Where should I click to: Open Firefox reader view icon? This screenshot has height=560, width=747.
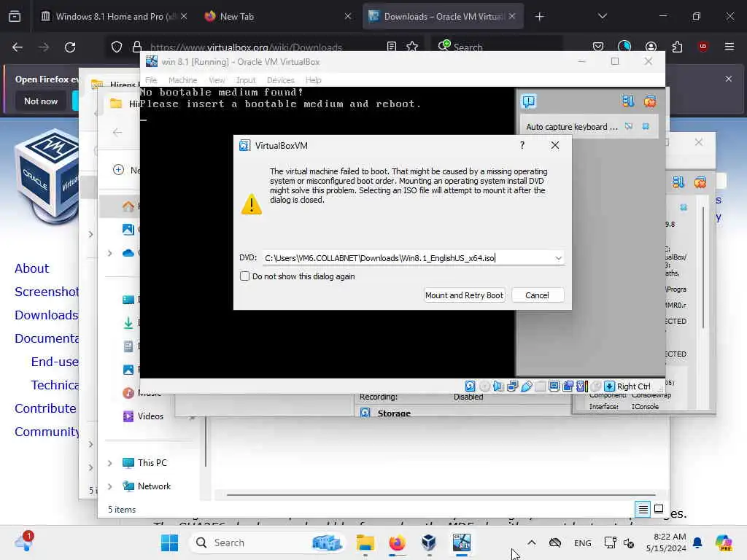(x=392, y=47)
